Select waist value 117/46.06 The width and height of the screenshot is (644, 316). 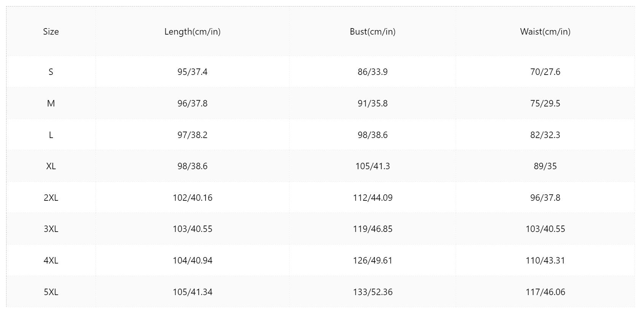click(545, 292)
